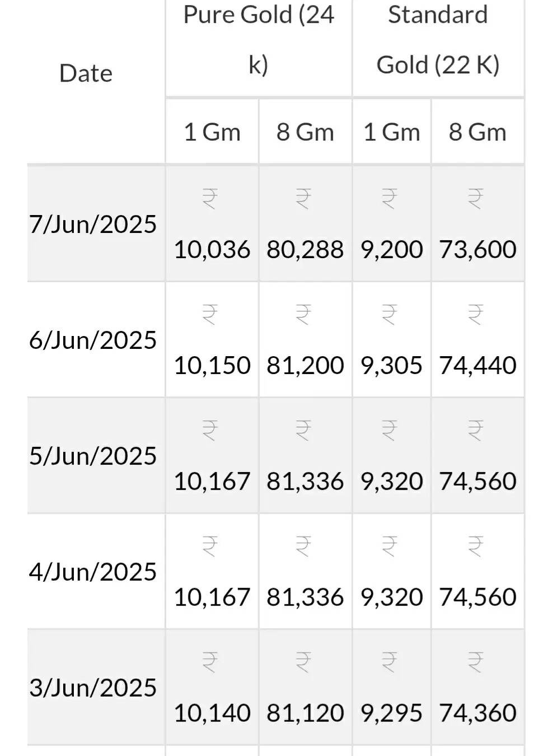Viewport: 548px width, 756px height.
Task: Click the Pure Gold (24 k) header
Action: [x=258, y=39]
